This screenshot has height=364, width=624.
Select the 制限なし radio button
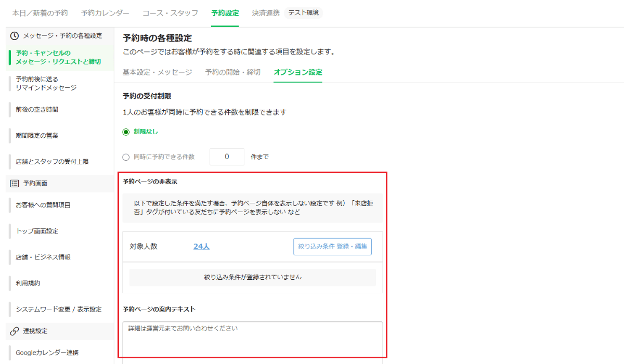coord(126,132)
